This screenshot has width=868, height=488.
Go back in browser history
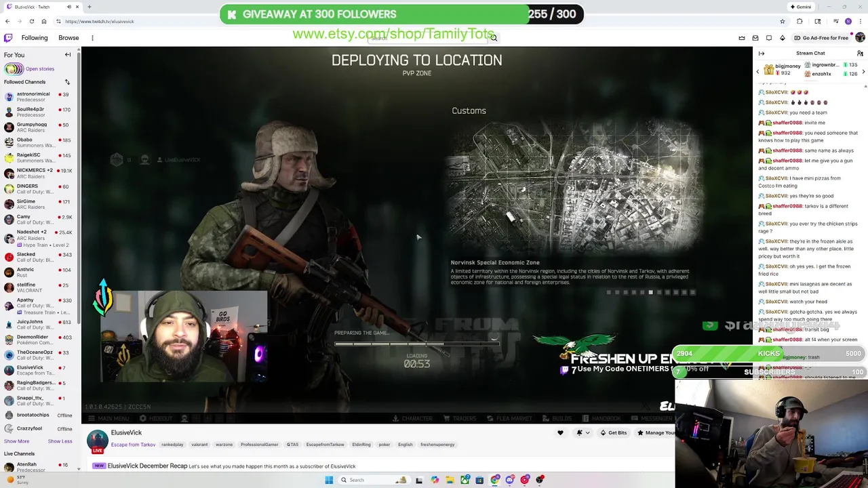[7, 22]
